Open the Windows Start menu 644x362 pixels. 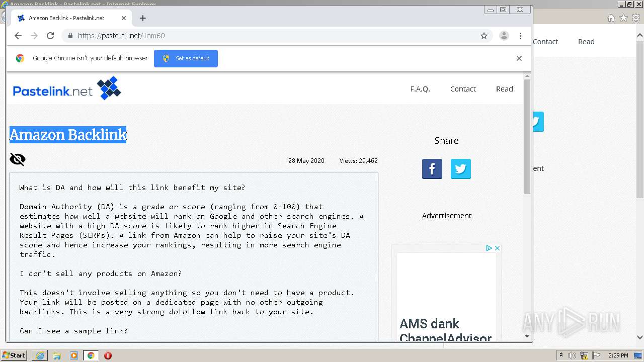click(x=14, y=355)
